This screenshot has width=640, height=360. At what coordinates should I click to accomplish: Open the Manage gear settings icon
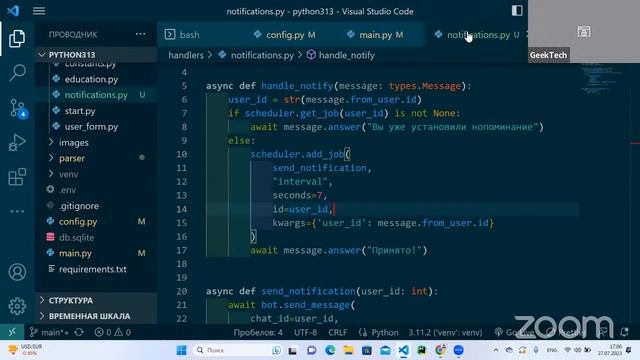click(x=17, y=306)
